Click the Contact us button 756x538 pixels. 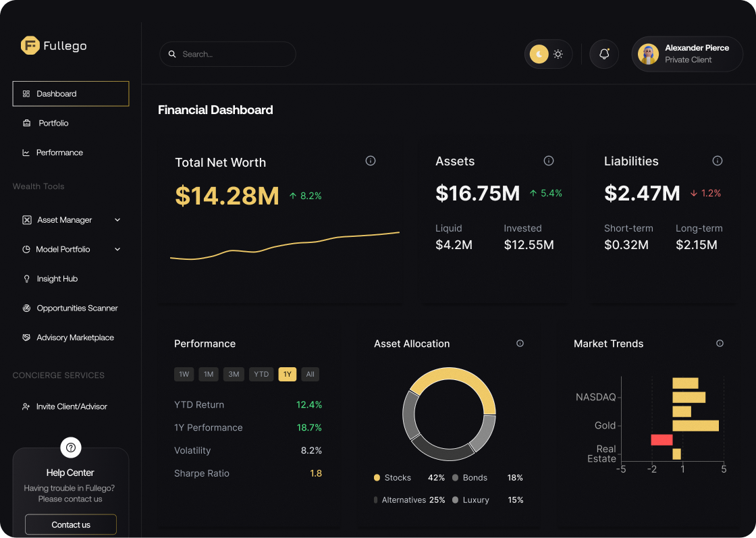pyautogui.click(x=70, y=524)
